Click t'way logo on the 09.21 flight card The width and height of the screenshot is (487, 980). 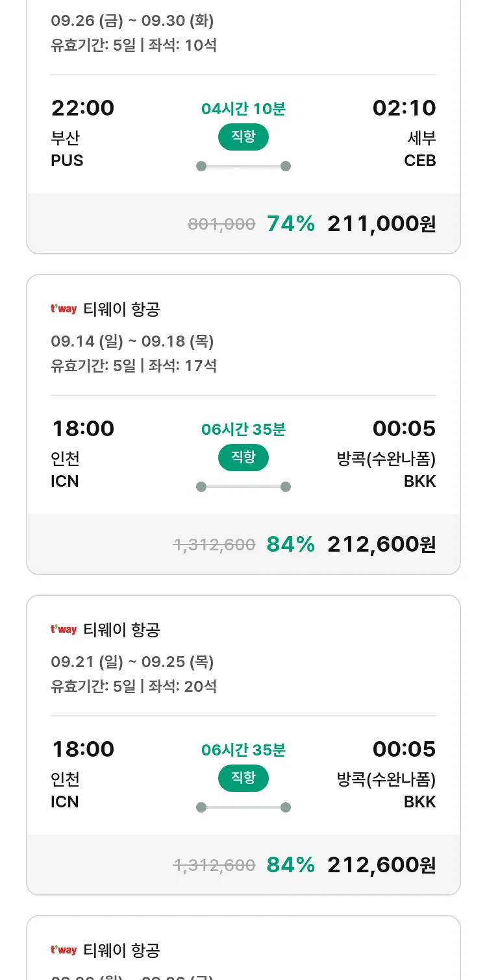(64, 630)
